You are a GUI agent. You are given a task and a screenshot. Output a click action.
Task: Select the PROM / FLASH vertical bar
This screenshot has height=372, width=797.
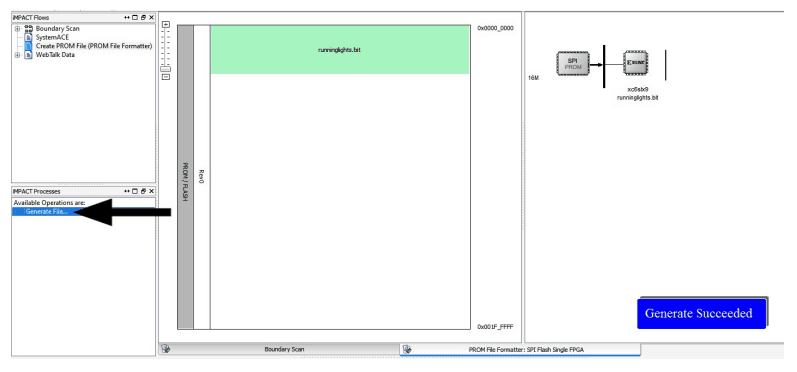click(x=186, y=177)
